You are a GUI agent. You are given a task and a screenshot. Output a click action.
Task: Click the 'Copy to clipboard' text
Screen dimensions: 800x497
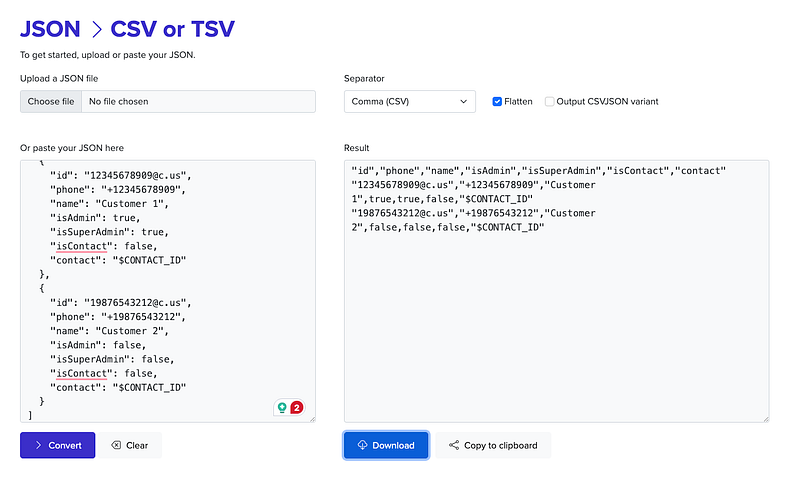(500, 446)
